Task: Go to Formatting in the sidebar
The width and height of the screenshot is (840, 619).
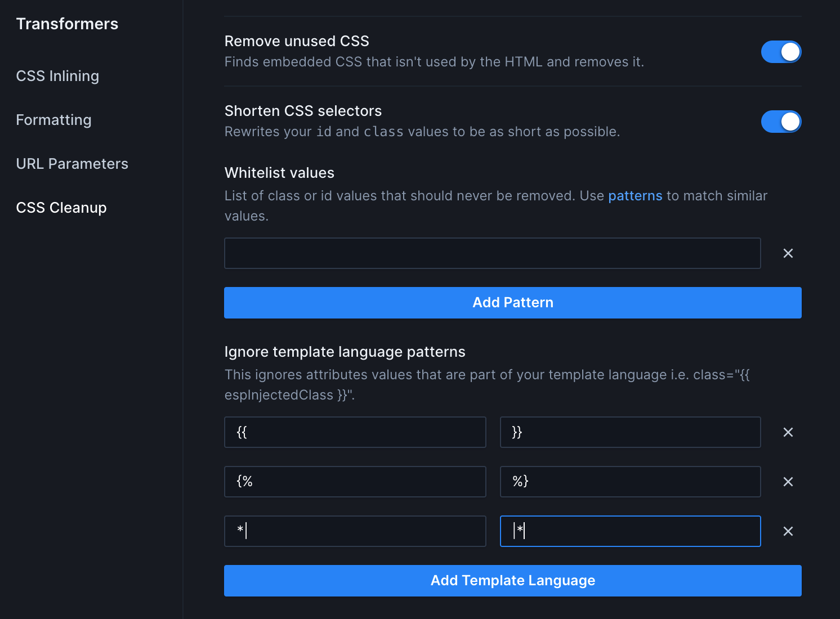Action: [53, 120]
